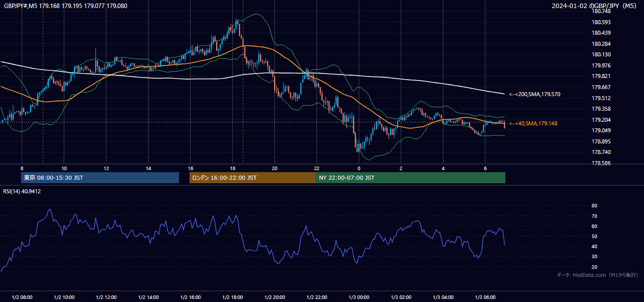
Task: Click the '1/2 14:00' date axis label
Action: (149, 297)
